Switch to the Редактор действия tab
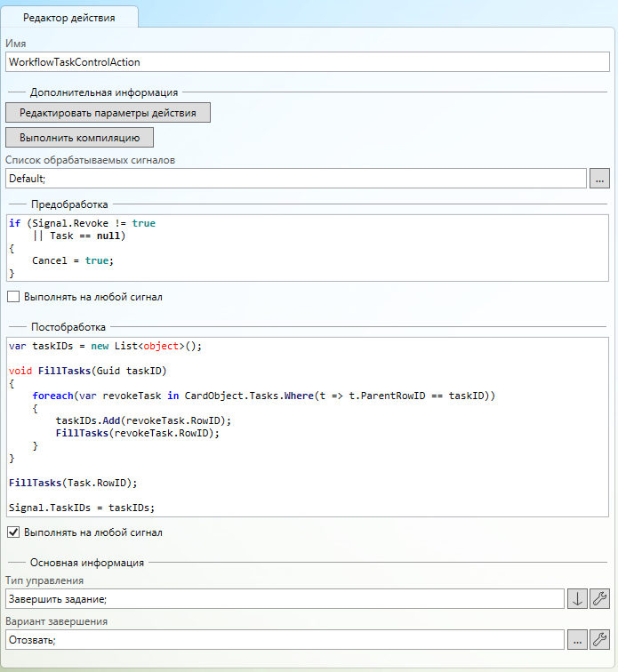The height and width of the screenshot is (672, 618). point(68,17)
